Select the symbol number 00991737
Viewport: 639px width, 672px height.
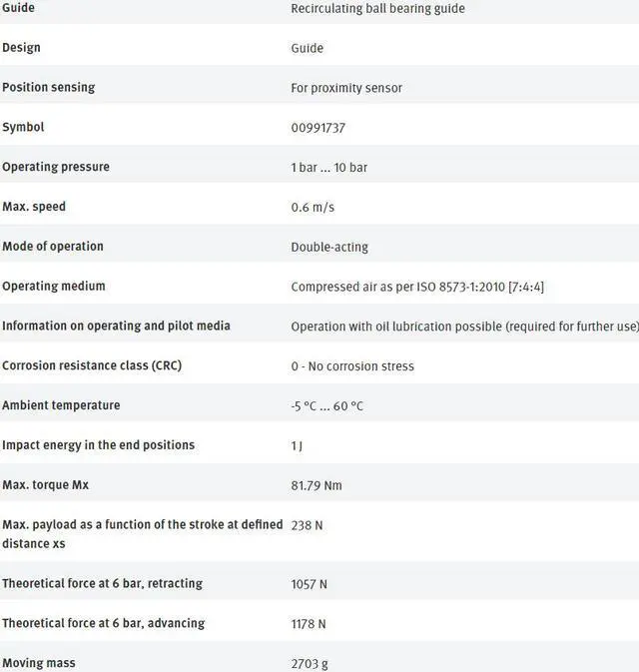tap(318, 128)
